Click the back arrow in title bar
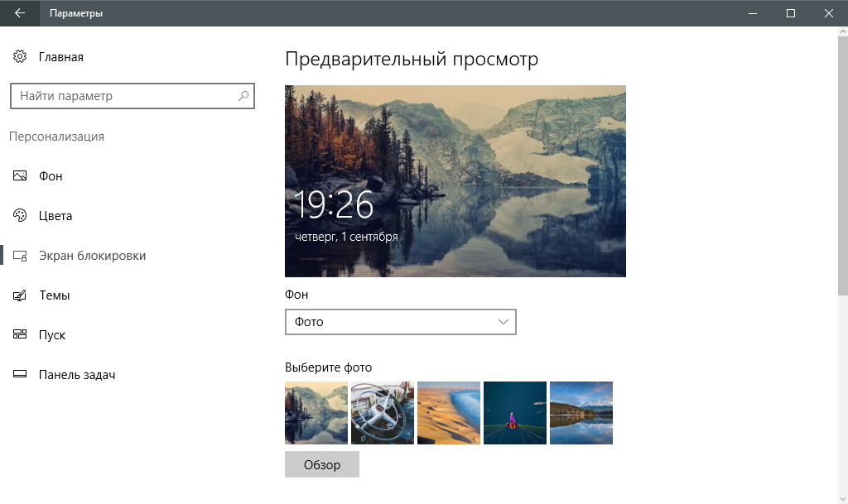 tap(20, 13)
